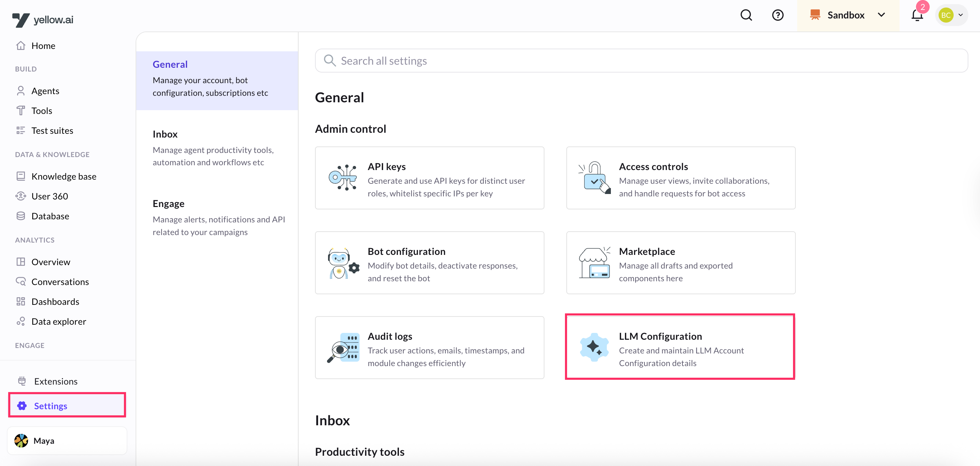Click the Overview sidebar icon
The image size is (980, 466).
[x=21, y=262]
